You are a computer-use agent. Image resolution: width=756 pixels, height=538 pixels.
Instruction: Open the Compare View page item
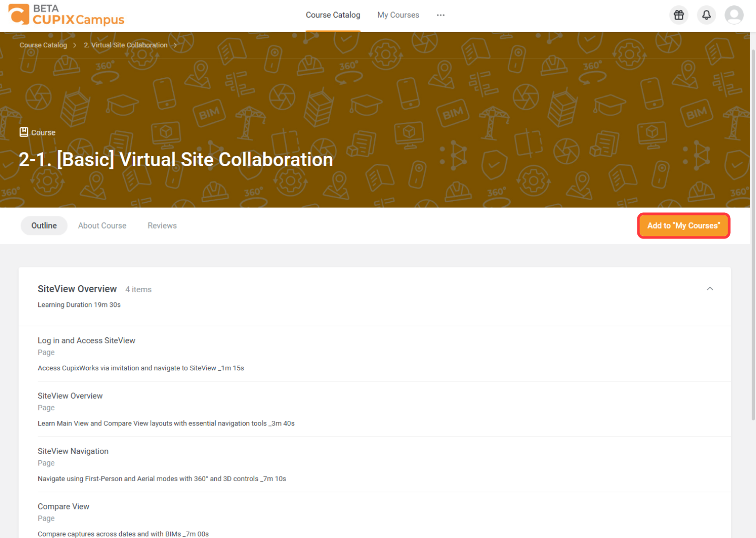[64, 506]
